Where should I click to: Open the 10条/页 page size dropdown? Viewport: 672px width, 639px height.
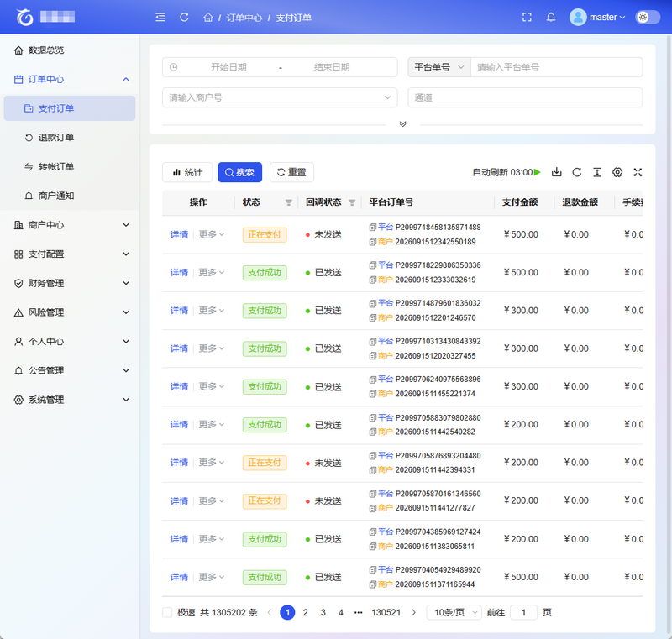click(454, 612)
